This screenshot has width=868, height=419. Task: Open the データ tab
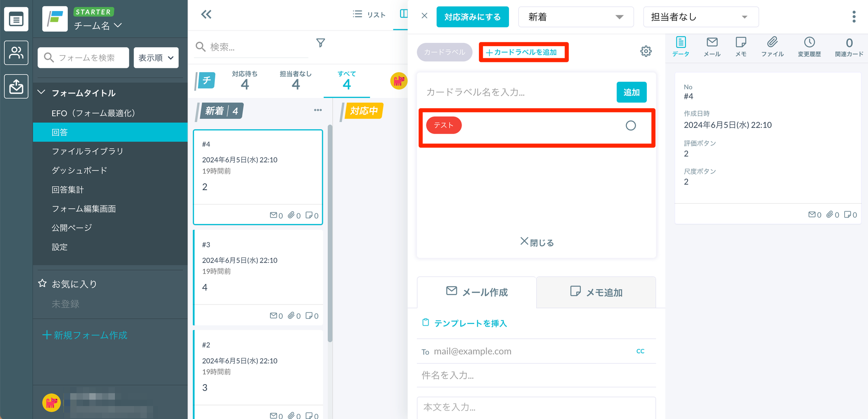(x=681, y=47)
